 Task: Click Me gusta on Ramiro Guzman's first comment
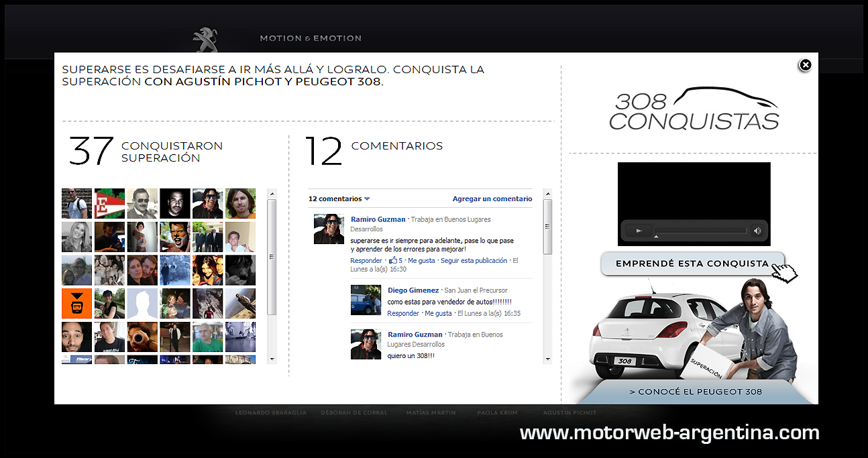(421, 260)
